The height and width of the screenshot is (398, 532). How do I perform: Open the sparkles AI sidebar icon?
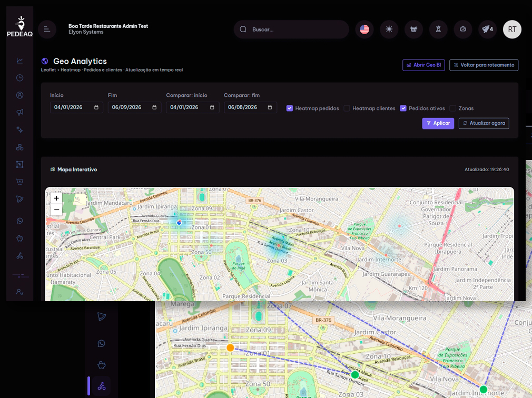19,130
